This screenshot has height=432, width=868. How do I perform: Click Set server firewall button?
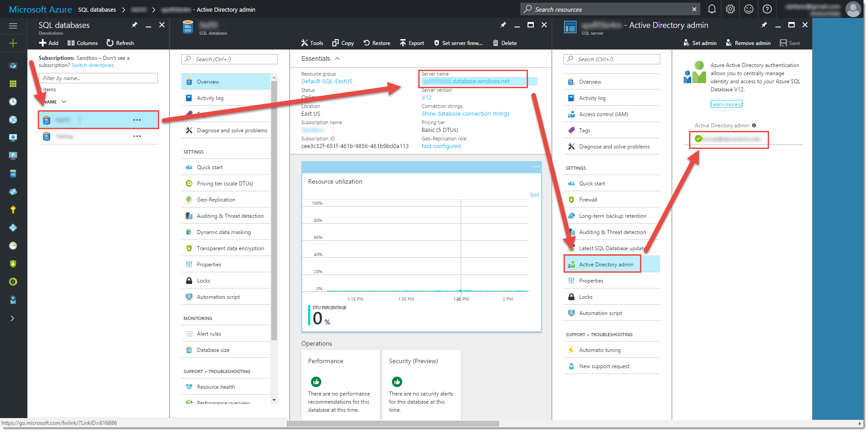pyautogui.click(x=458, y=43)
